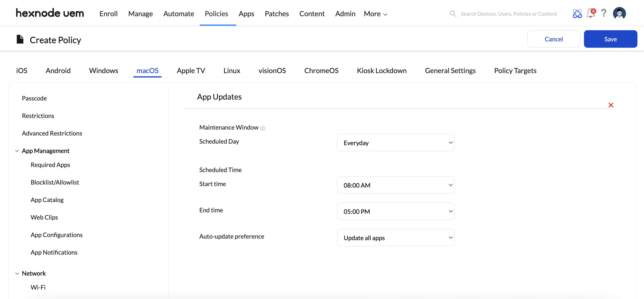
Task: Click the Save button
Action: pos(610,39)
